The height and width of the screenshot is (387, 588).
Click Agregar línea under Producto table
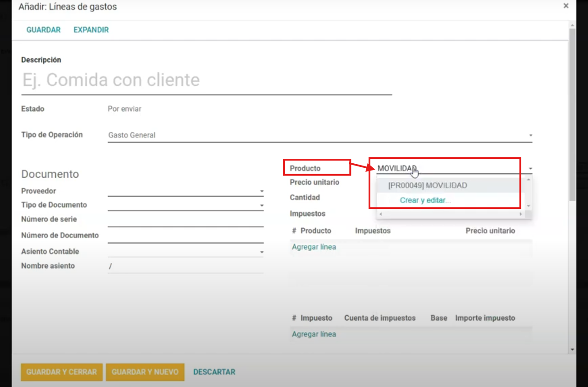tap(314, 247)
